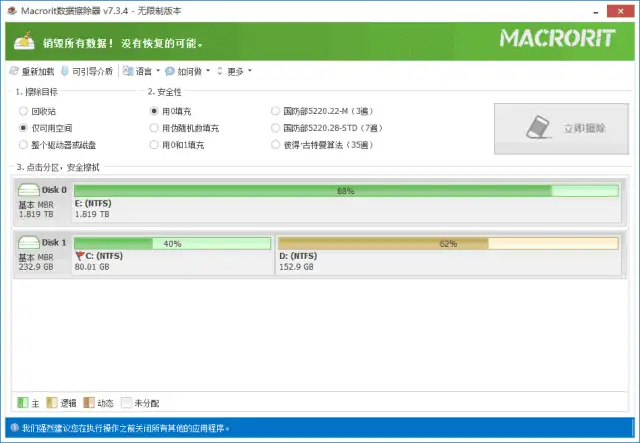Click the 重新加载 reload icon
The height and width of the screenshot is (443, 640).
click(13, 71)
